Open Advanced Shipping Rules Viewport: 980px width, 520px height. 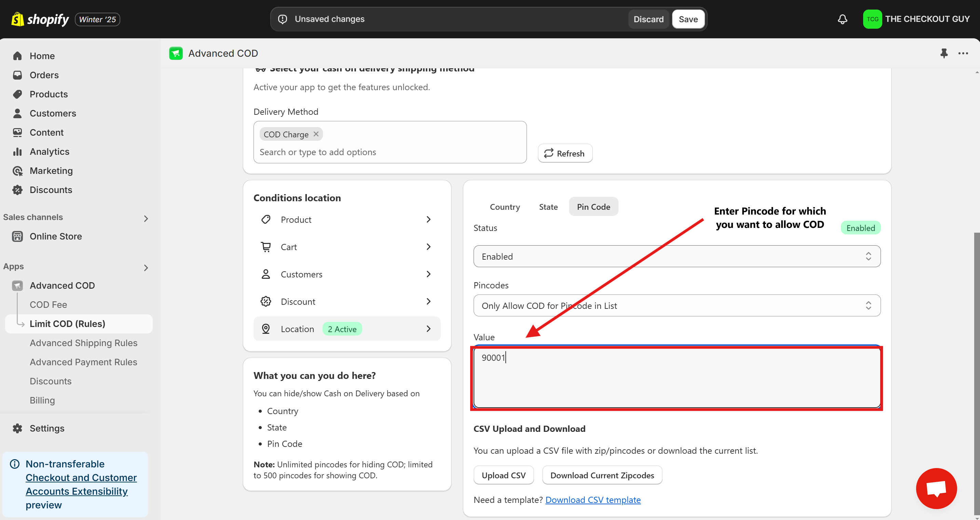(83, 343)
